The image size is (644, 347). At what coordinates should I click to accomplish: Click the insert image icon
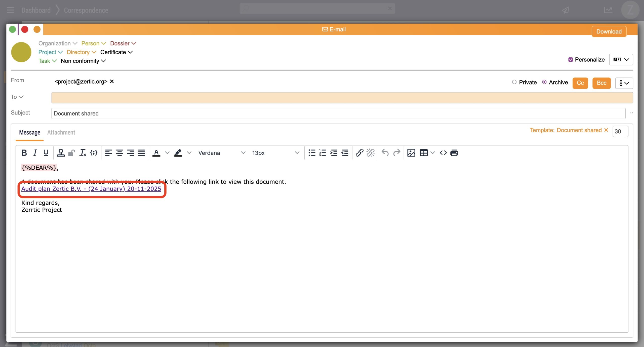pyautogui.click(x=411, y=153)
